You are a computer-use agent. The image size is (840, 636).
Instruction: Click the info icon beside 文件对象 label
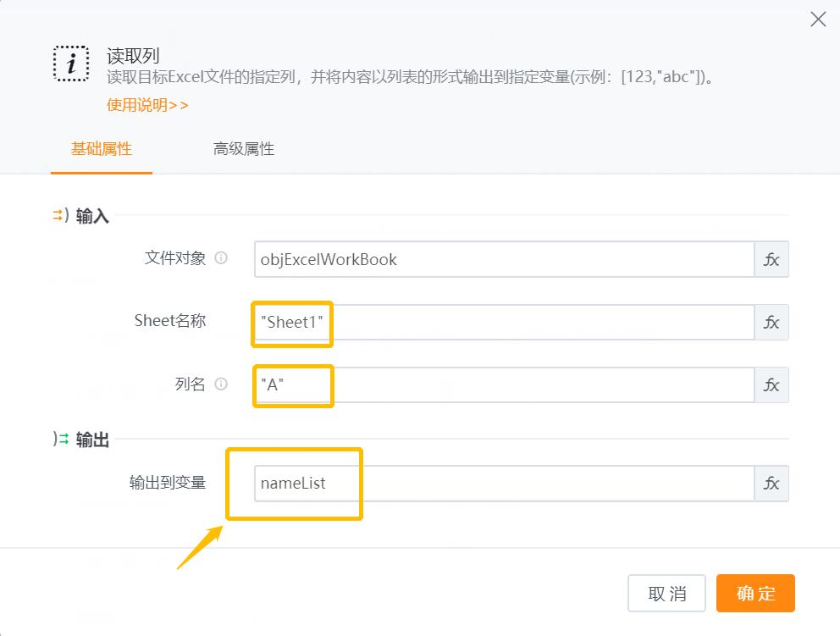click(222, 259)
